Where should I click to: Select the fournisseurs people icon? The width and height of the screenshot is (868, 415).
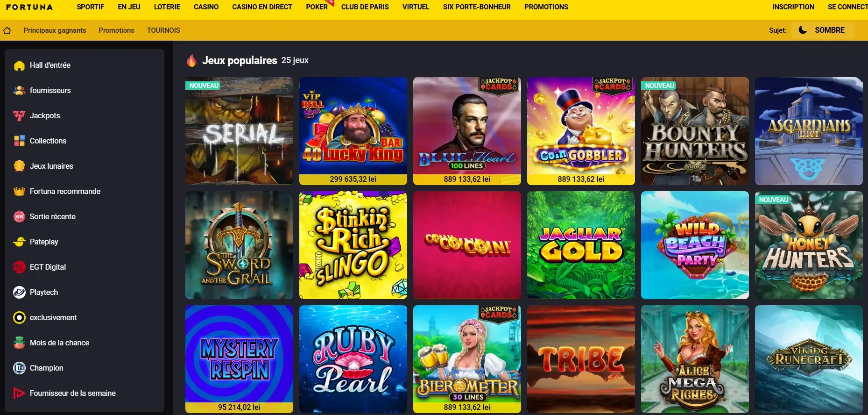point(19,91)
